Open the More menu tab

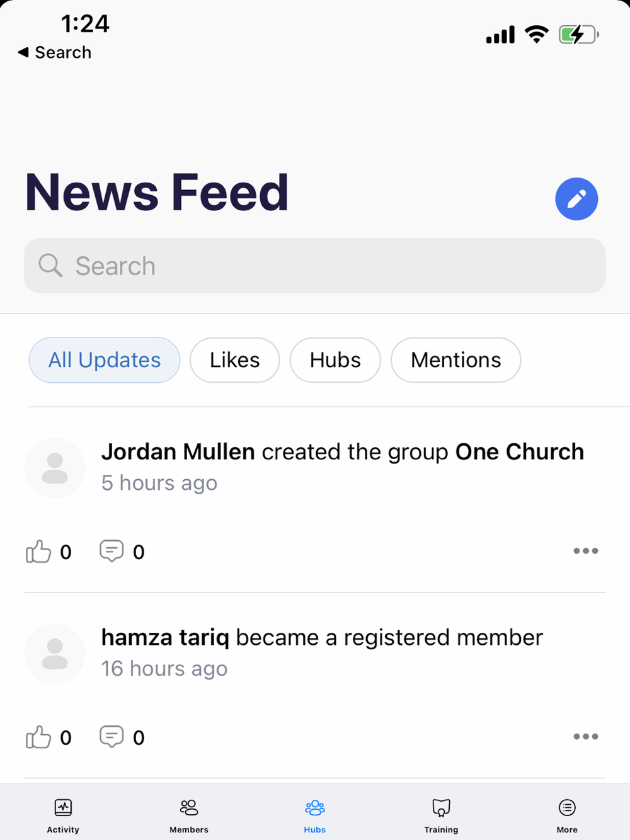pos(567,815)
